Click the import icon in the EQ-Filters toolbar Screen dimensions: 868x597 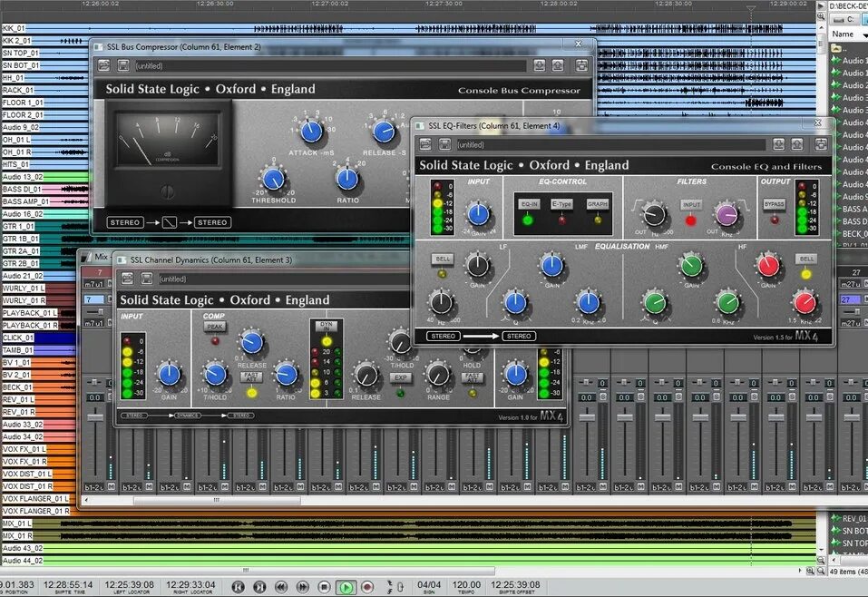(x=778, y=144)
